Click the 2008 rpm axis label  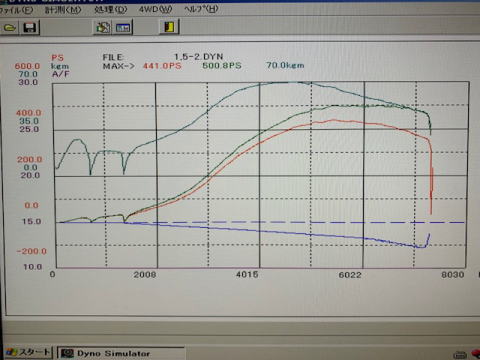(145, 275)
